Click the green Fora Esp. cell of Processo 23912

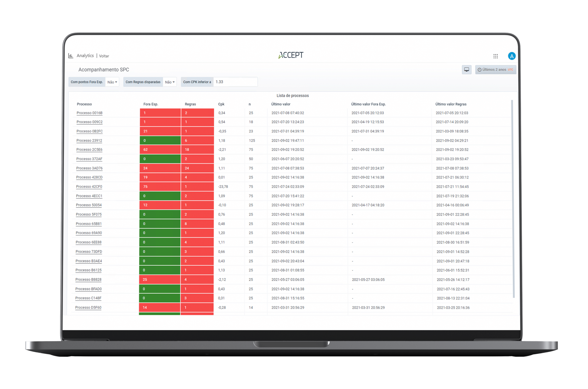[x=160, y=140]
